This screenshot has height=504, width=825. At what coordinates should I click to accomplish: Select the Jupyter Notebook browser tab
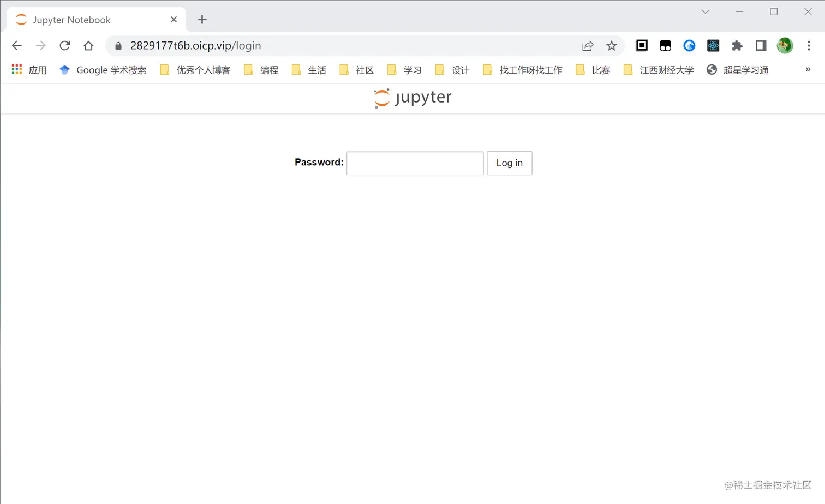pos(96,20)
